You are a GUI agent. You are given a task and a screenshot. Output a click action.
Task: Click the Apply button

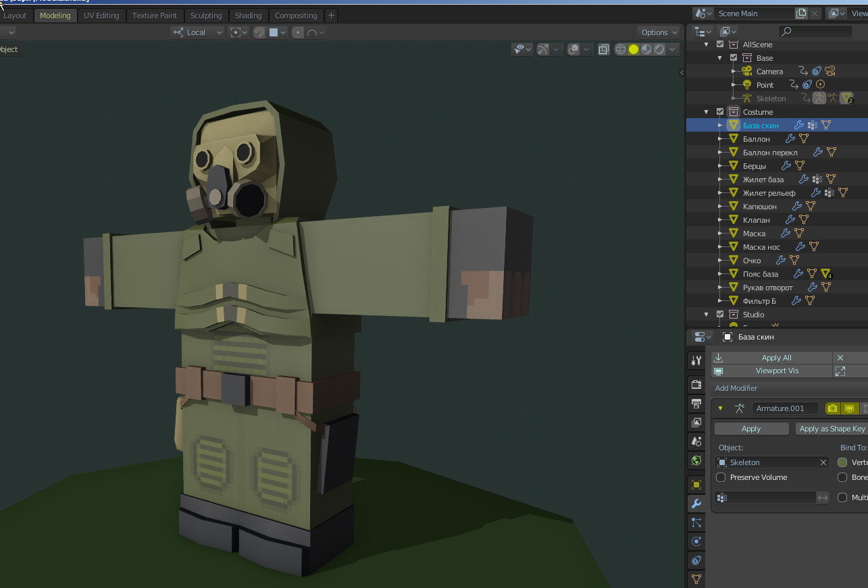pos(751,429)
